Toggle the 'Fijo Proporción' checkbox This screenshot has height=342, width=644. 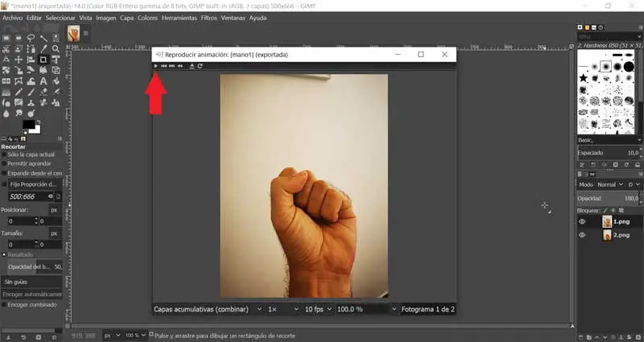click(5, 184)
